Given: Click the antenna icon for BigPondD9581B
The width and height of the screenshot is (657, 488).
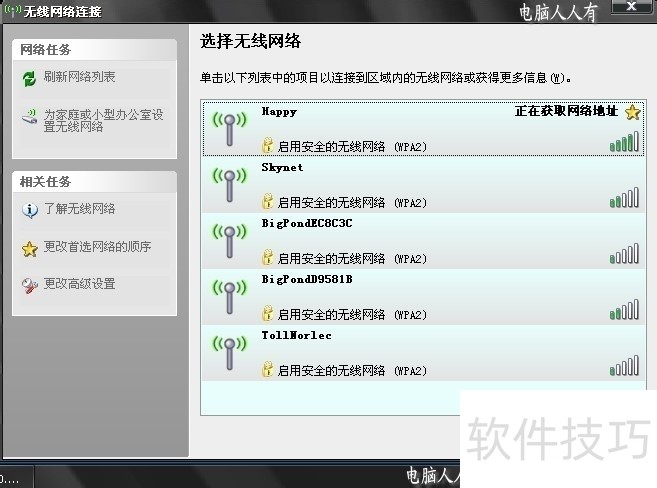Looking at the screenshot, I should [229, 295].
